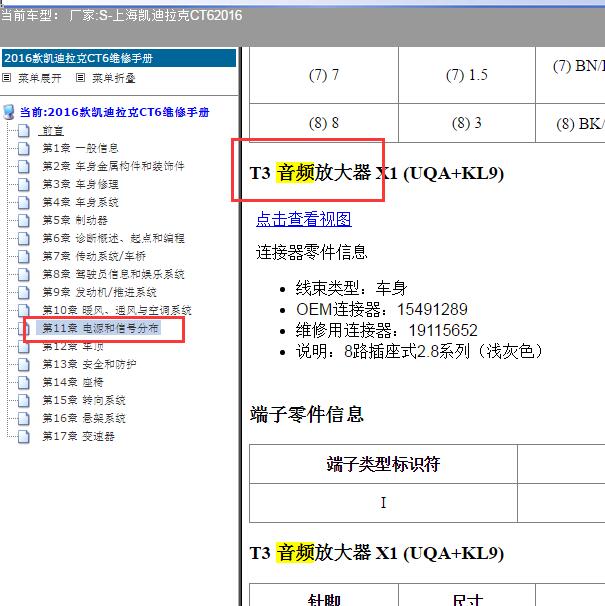Open 第4章 车身系统 chapter
Viewport: 605px width, 606px height.
click(x=80, y=202)
